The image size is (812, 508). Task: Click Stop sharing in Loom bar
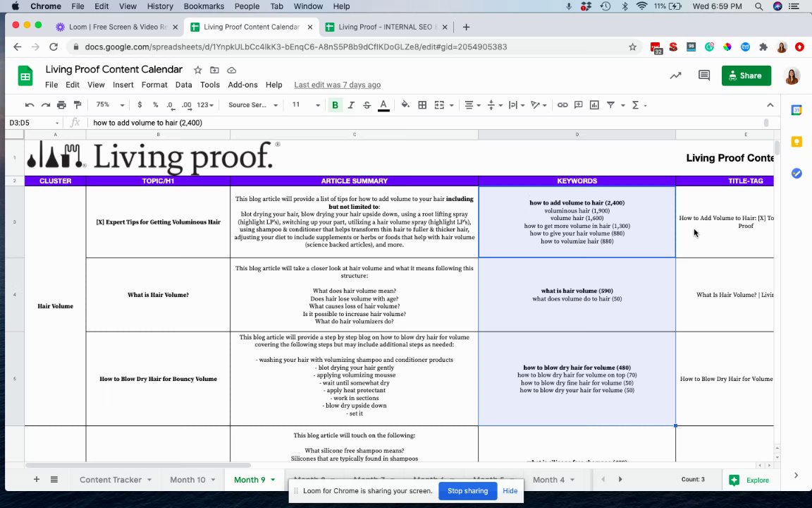467,490
